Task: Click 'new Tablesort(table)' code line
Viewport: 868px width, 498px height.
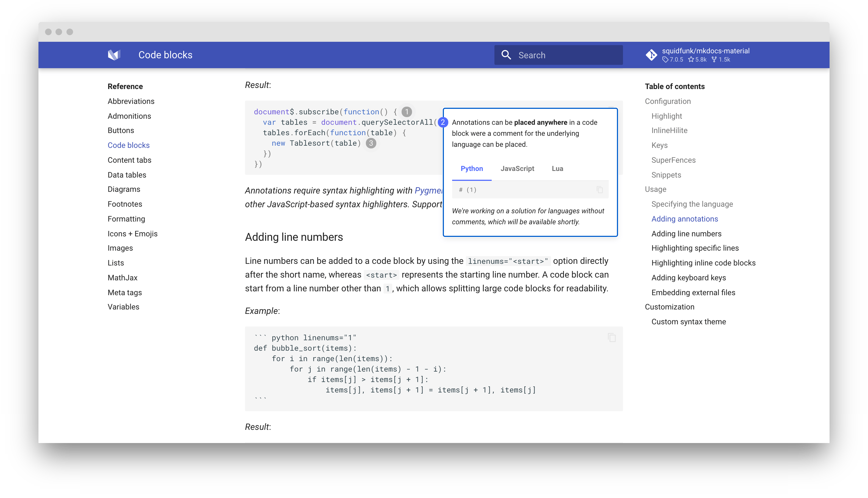Action: pyautogui.click(x=316, y=143)
